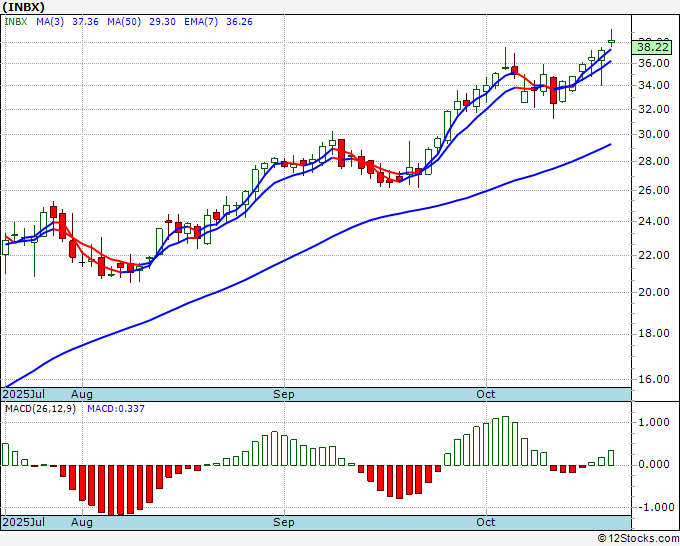The height and width of the screenshot is (546, 680).
Task: Click Sep on the price chart time axis
Action: click(284, 394)
